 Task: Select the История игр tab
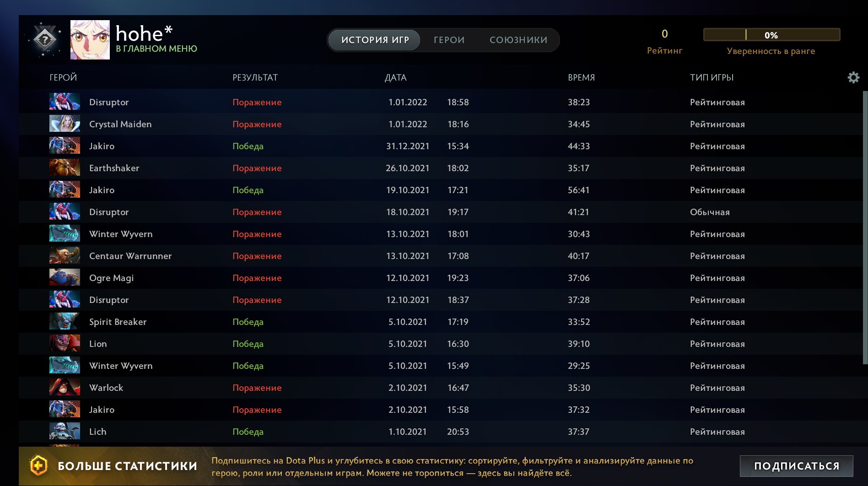(374, 40)
